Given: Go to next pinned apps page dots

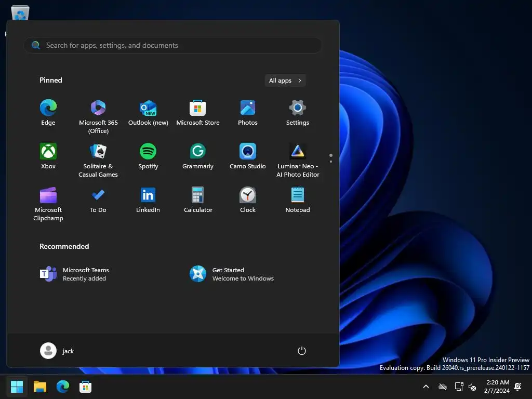Looking at the screenshot, I should point(331,158).
